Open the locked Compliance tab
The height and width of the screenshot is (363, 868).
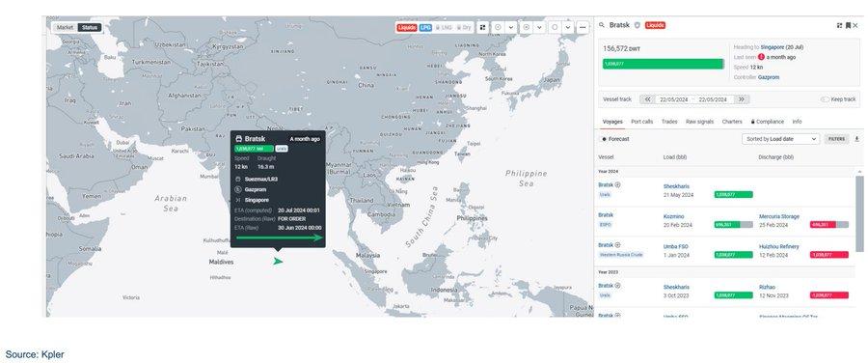768,122
